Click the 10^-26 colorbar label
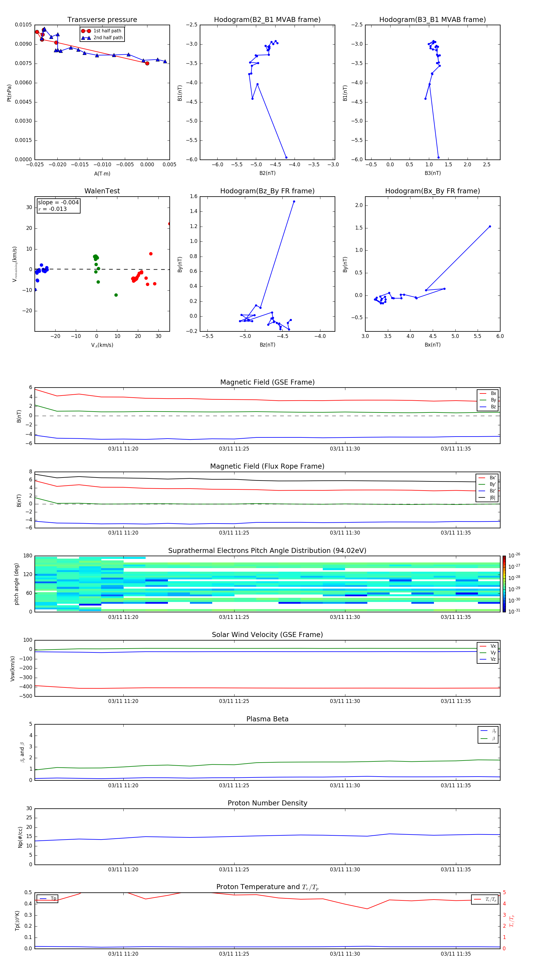 click(x=514, y=555)
